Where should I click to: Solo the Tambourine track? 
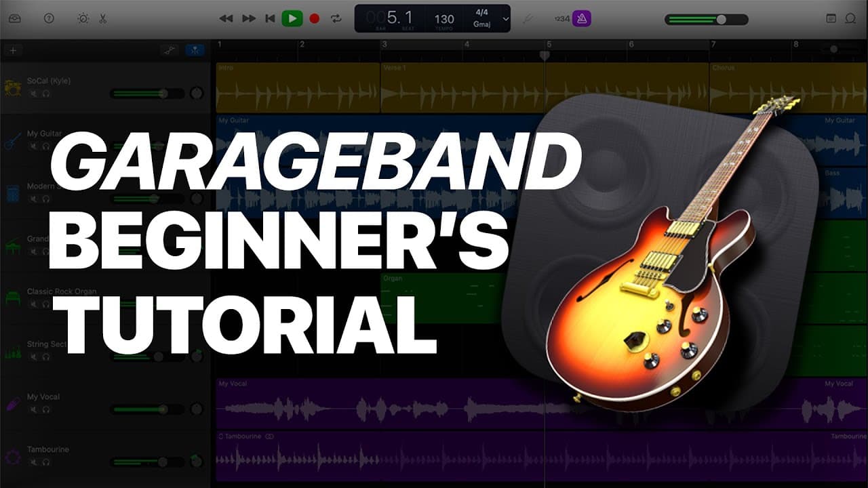pyautogui.click(x=45, y=462)
